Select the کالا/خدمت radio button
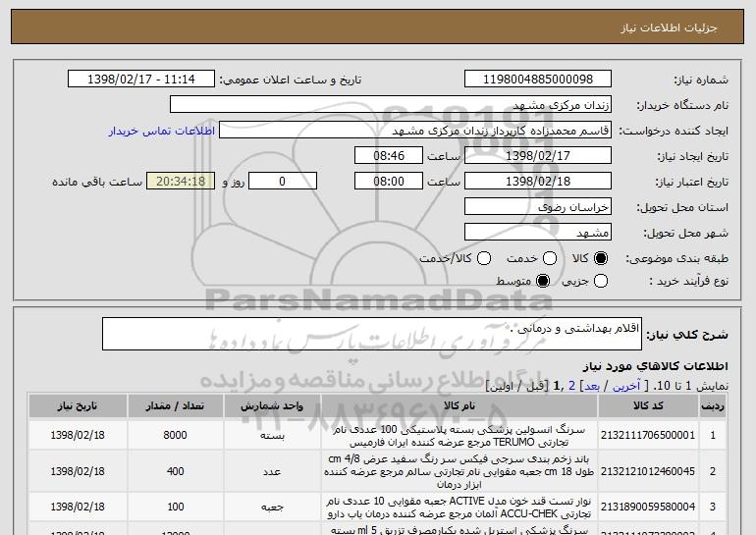 484,258
